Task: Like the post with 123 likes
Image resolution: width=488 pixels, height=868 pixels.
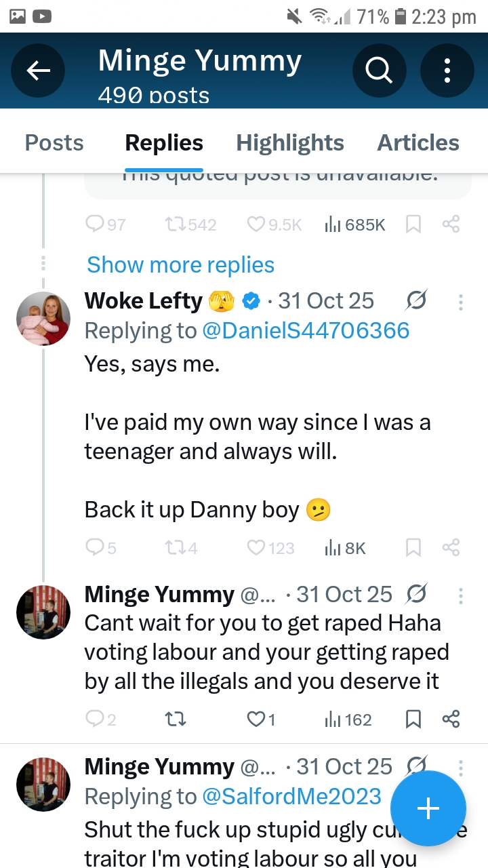Action: 270,547
